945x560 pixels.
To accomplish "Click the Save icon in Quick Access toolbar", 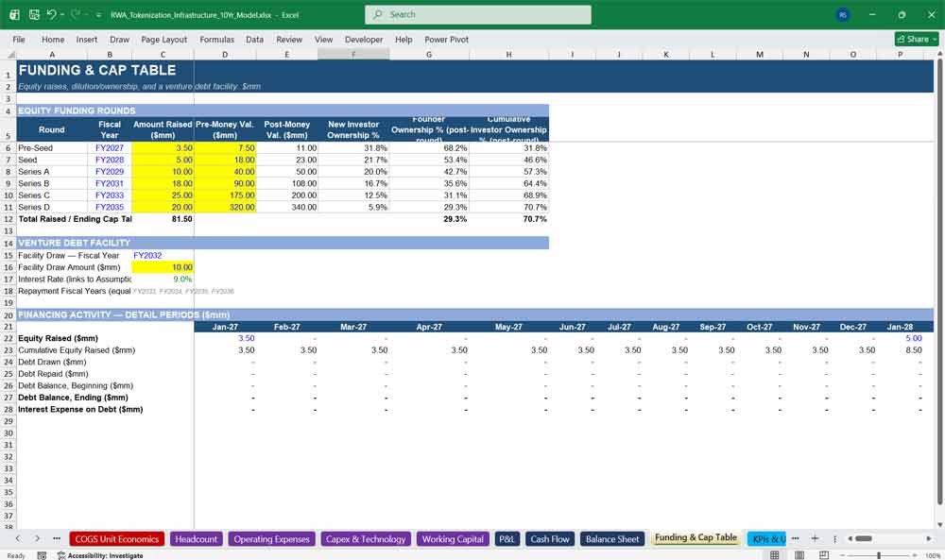I will pyautogui.click(x=34, y=14).
